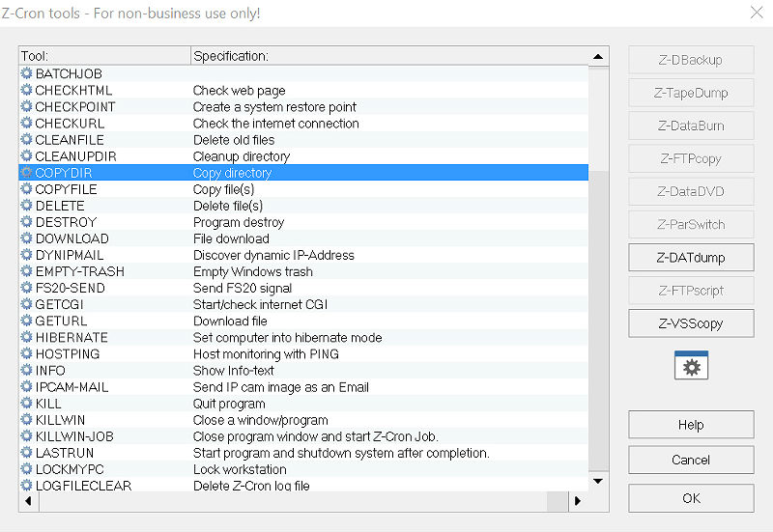The height and width of the screenshot is (532, 773).
Task: Click the gear icon beside DESTROY
Action: [x=27, y=222]
